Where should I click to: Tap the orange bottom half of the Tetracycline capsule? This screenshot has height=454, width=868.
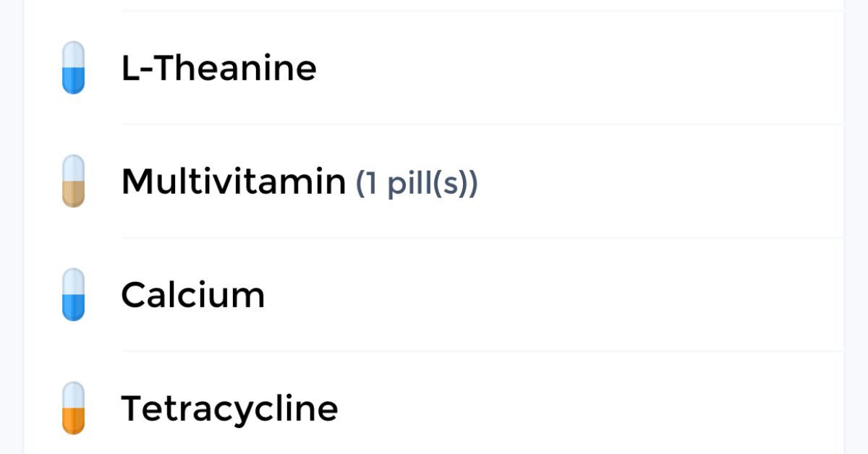tap(74, 421)
